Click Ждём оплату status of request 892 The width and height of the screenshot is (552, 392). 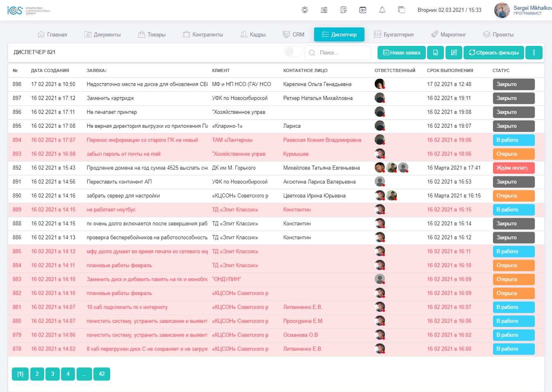[514, 168]
